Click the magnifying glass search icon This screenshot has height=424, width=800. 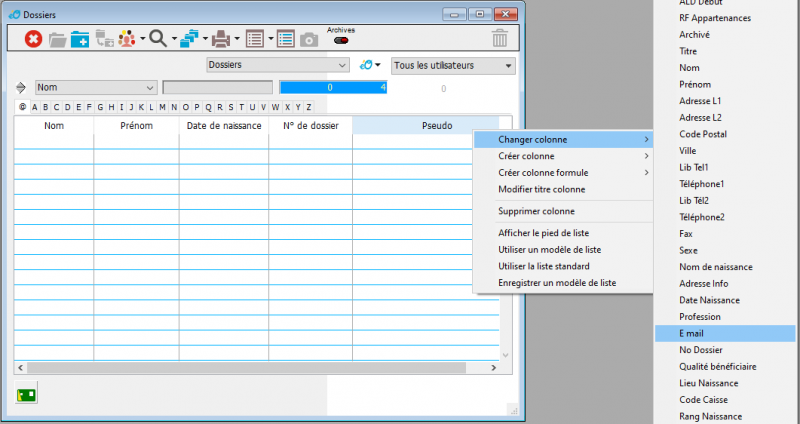pos(158,39)
